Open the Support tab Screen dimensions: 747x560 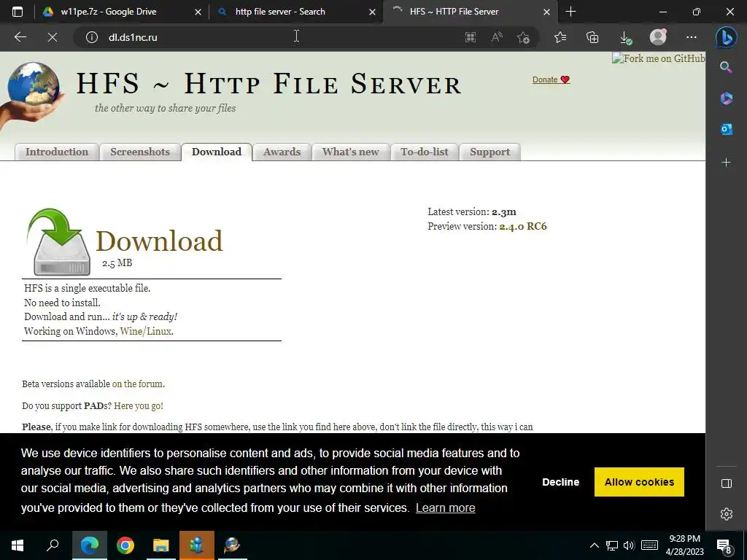click(489, 152)
